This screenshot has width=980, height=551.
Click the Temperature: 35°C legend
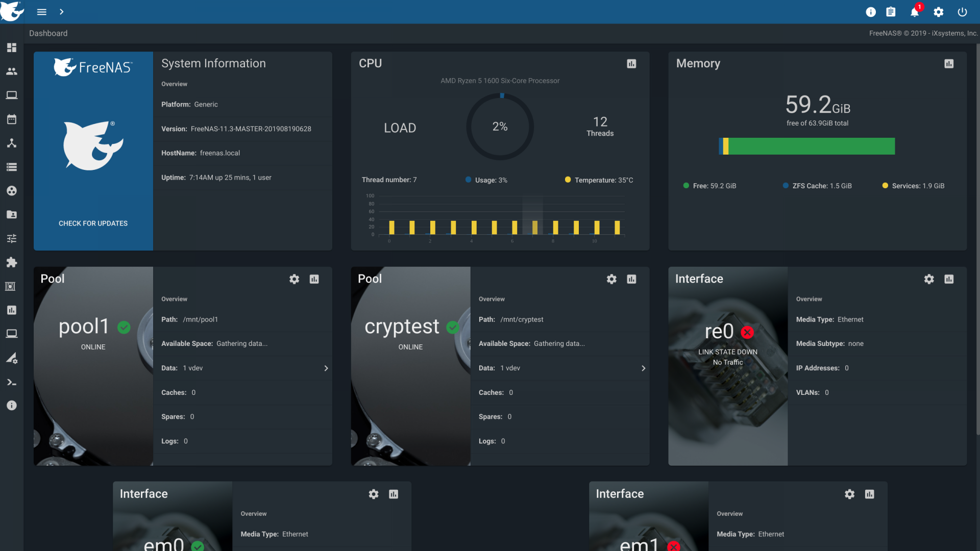coord(599,180)
